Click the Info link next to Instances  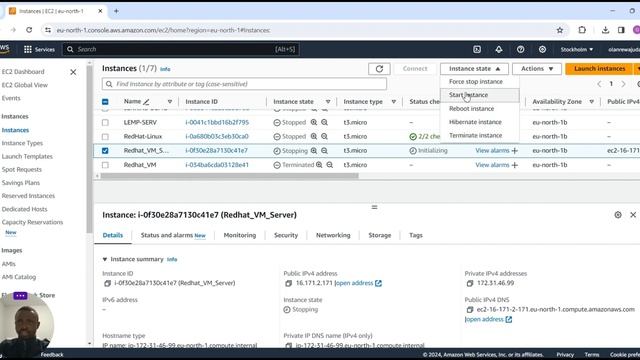pos(165,69)
